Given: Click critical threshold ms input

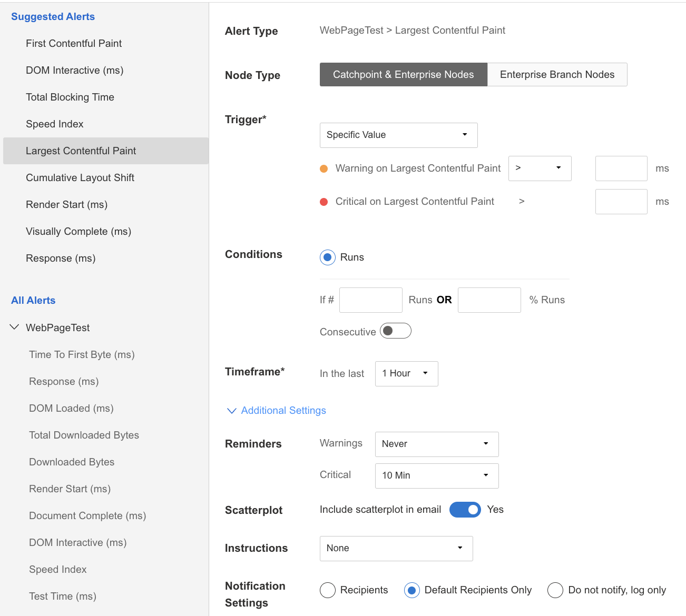Looking at the screenshot, I should (x=621, y=202).
